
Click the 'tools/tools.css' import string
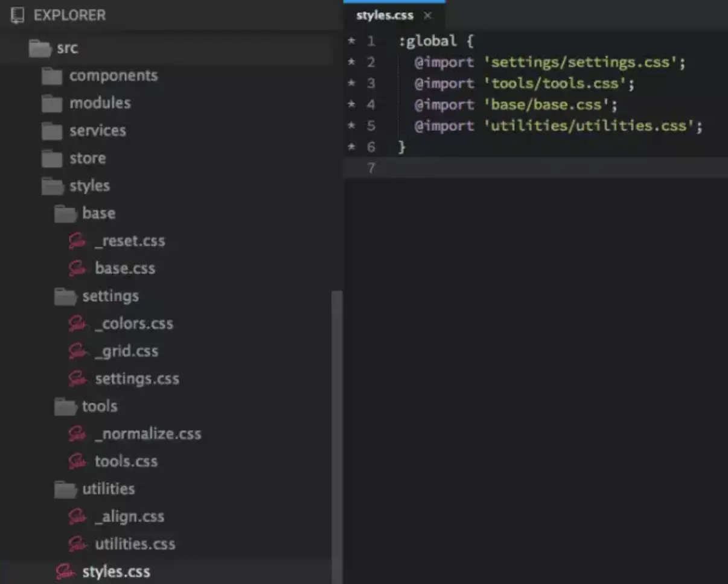click(556, 84)
